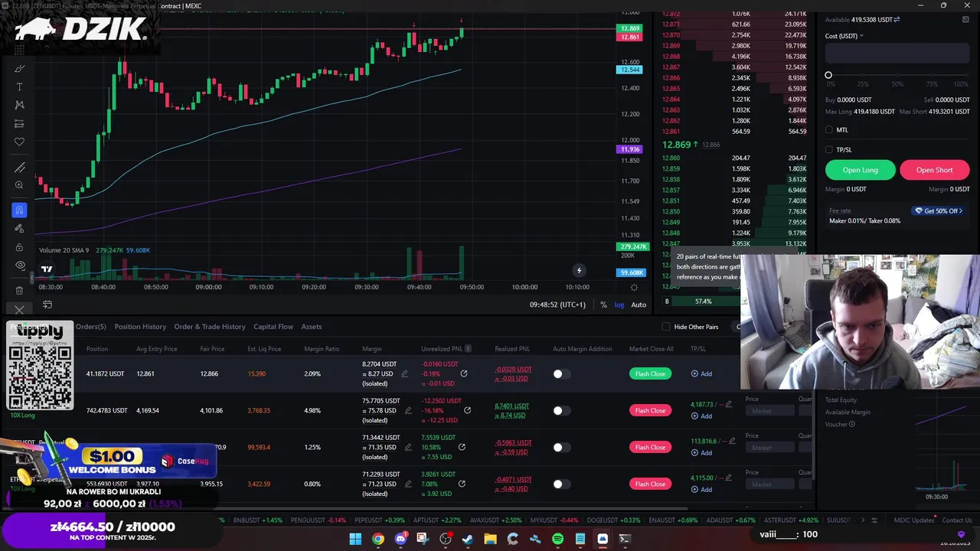This screenshot has width=980, height=551.
Task: Select the Text tool in chart toolbar
Action: tap(19, 86)
